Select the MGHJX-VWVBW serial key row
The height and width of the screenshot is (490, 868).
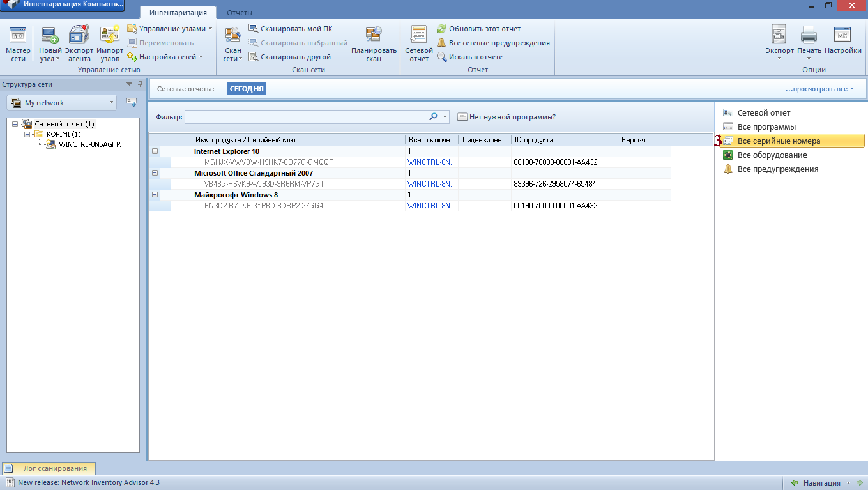(410, 162)
